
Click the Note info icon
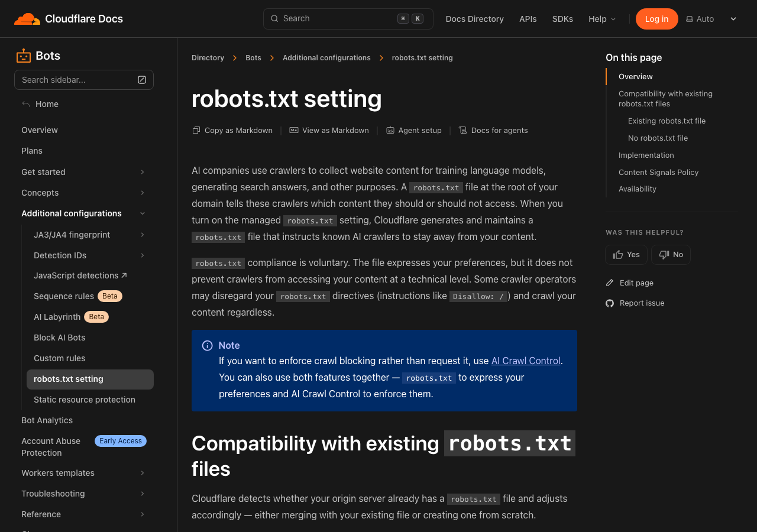(208, 345)
